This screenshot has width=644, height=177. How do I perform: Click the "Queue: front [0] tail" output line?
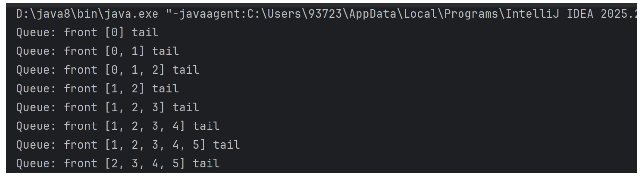coord(87,32)
